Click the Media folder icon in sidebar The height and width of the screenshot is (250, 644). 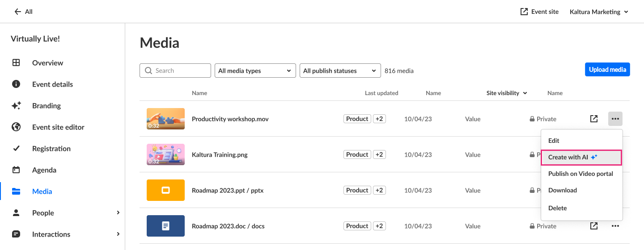tap(16, 192)
